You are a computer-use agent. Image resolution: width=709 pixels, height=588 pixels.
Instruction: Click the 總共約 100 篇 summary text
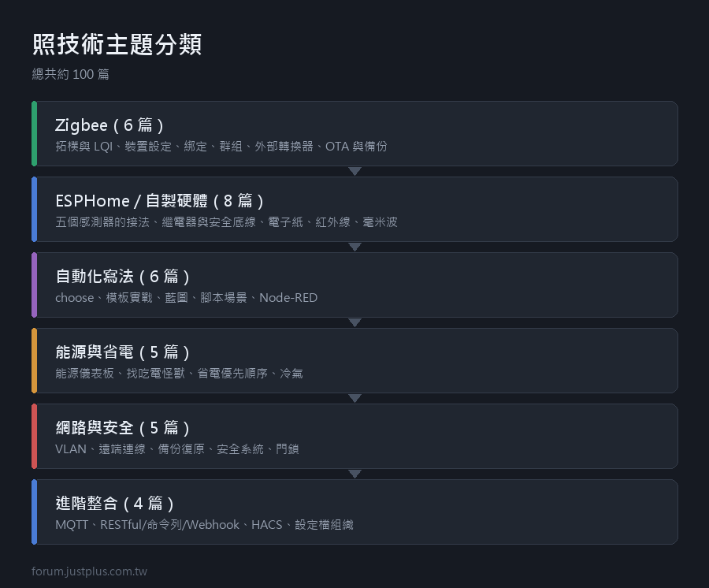tap(71, 74)
